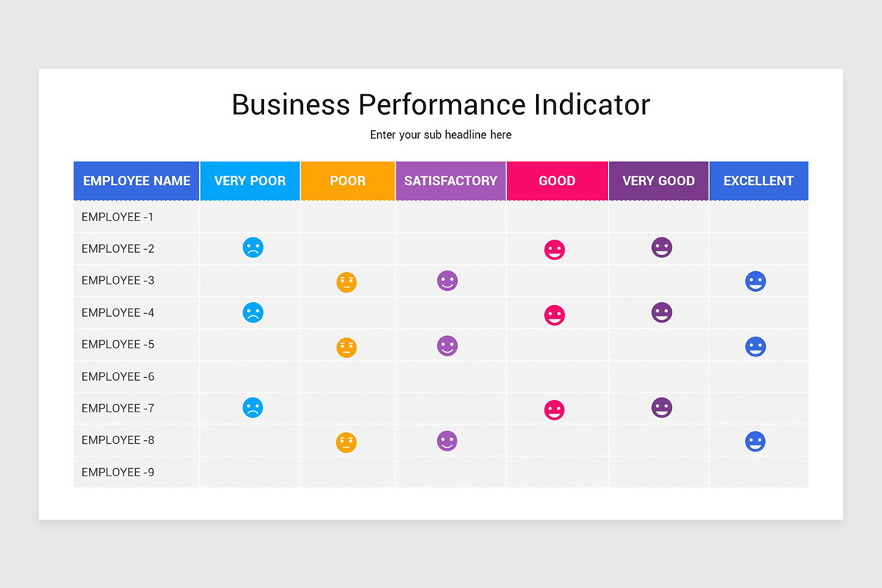Select Employee -3's blue excellent smiley
This screenshot has width=882, height=588.
coord(755,282)
